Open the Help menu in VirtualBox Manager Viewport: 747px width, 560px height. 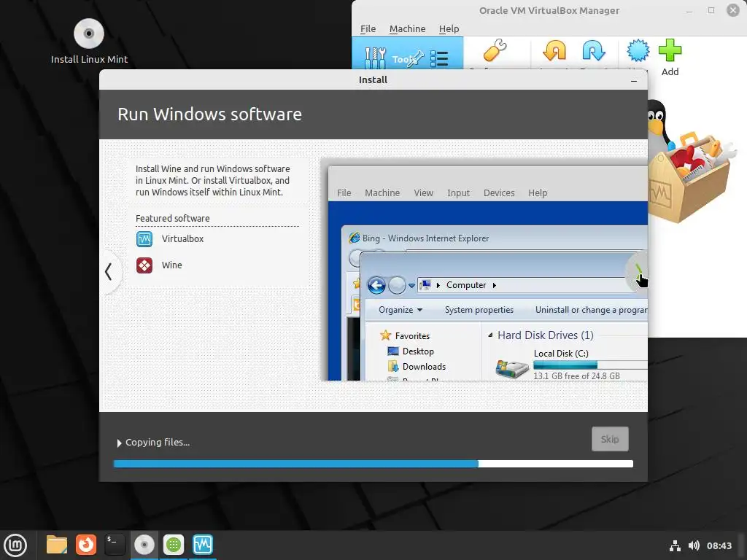tap(449, 28)
